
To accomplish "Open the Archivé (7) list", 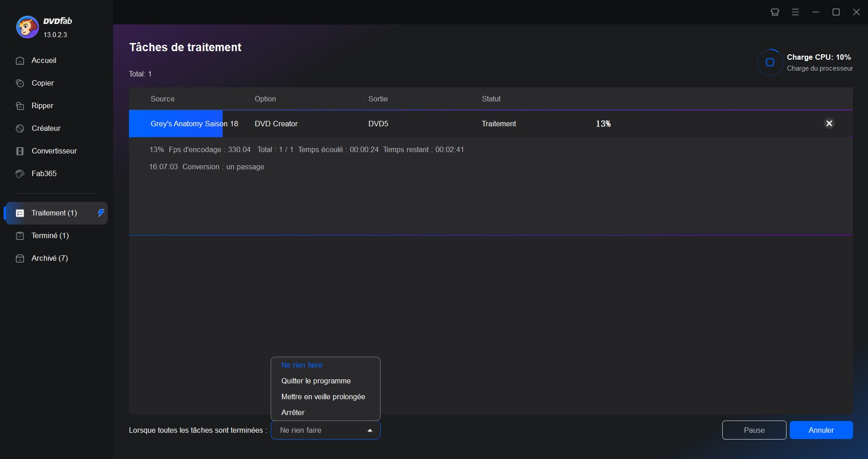I will (50, 258).
